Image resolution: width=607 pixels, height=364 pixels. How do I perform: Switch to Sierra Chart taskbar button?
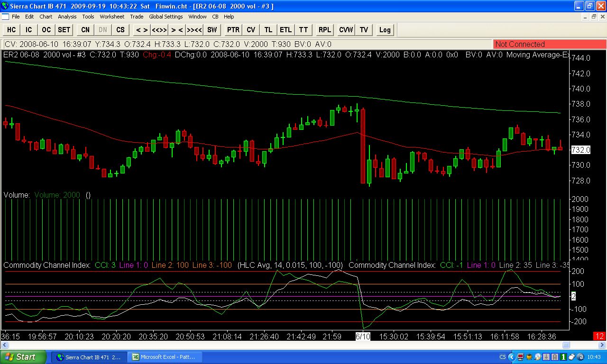[90, 357]
